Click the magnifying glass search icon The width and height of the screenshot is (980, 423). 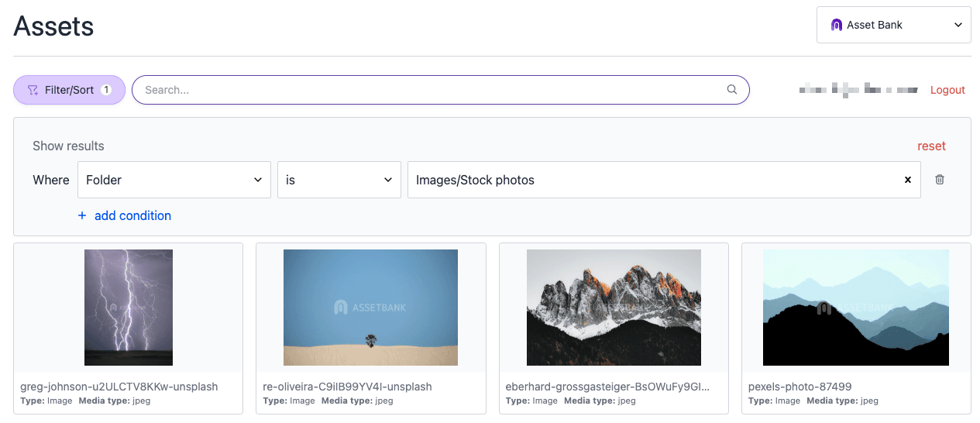coord(732,90)
